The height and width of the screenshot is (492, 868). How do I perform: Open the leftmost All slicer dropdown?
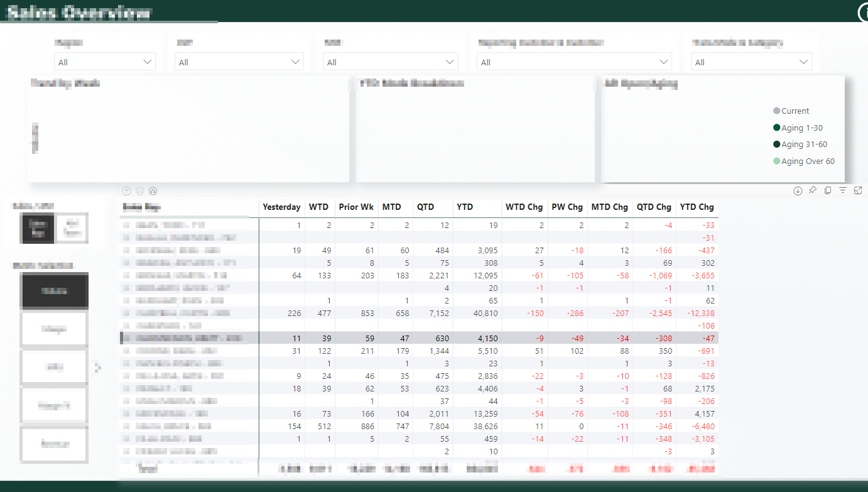(x=105, y=62)
